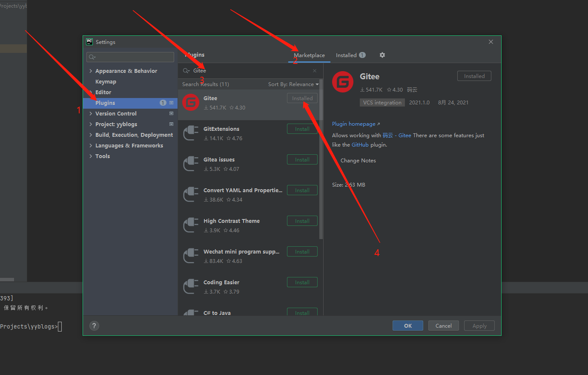Click the PC icon beside the Settings title
588x375 pixels.
(89, 42)
